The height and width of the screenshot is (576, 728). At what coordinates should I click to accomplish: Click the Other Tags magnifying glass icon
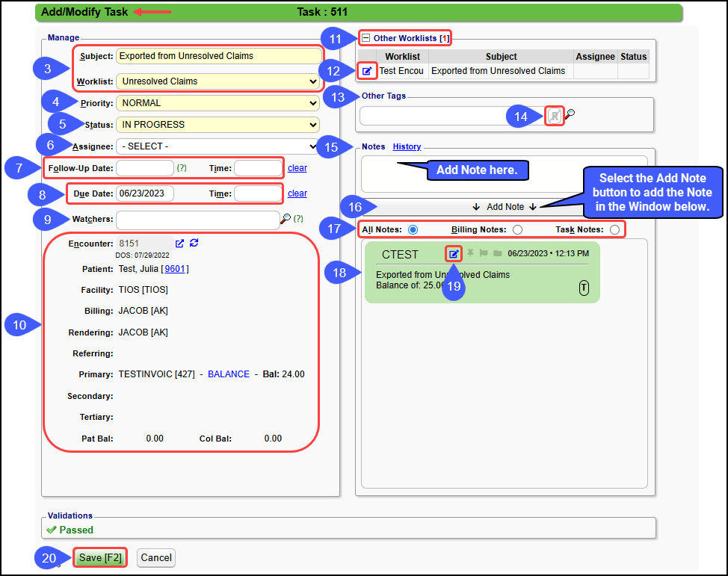[x=570, y=115]
